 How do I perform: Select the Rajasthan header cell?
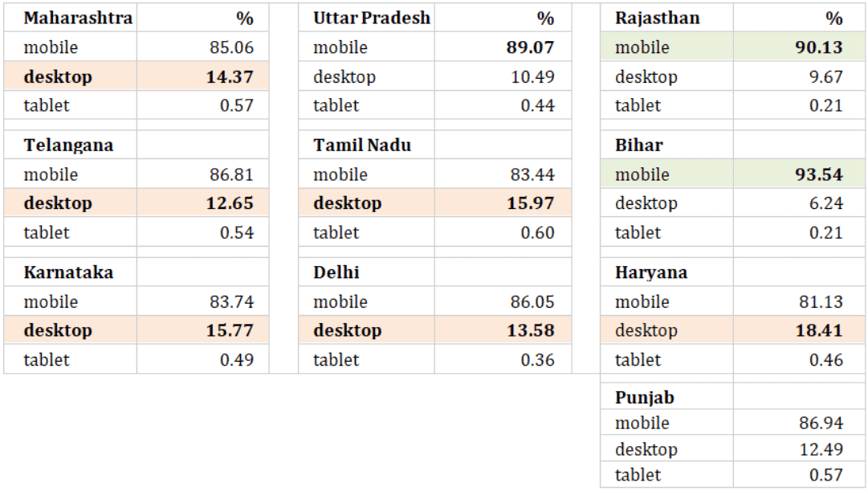click(x=667, y=18)
